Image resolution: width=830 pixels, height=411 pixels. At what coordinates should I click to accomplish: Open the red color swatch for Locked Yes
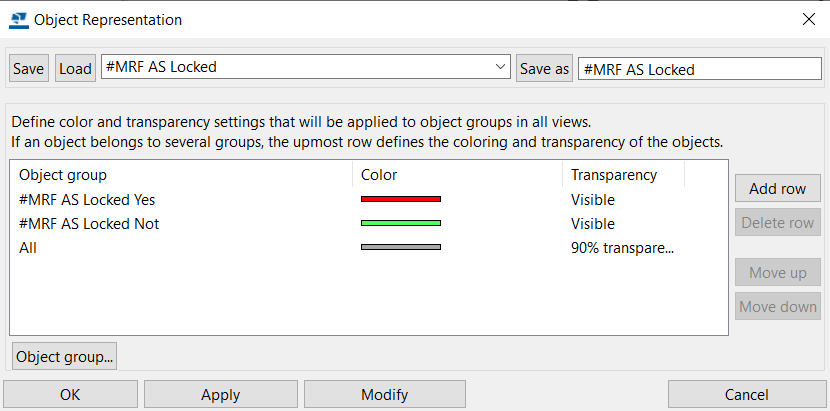pos(401,199)
